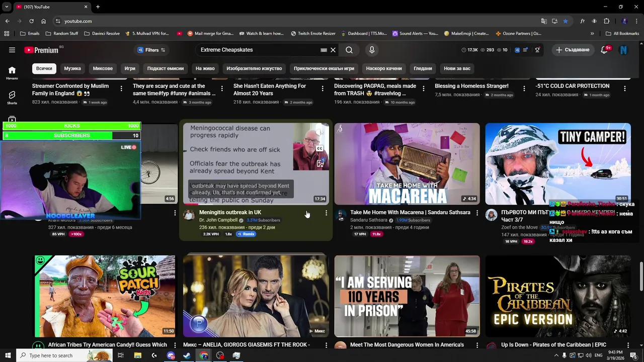Open the Chrome extensions puzzle icon

pyautogui.click(x=607, y=21)
